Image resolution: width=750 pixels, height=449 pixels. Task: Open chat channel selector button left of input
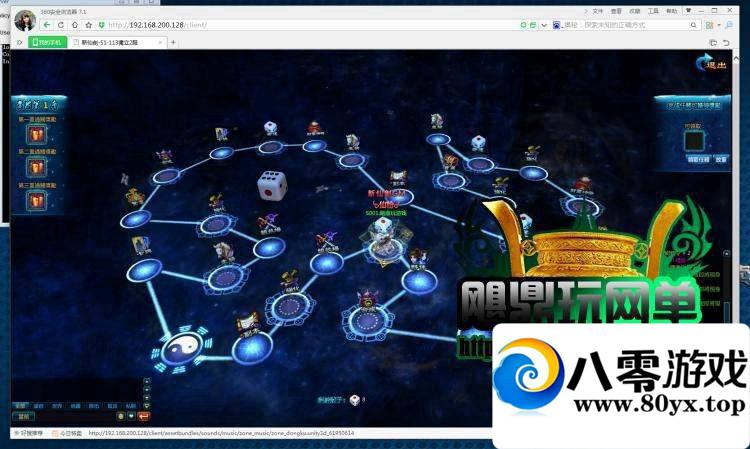(x=23, y=416)
